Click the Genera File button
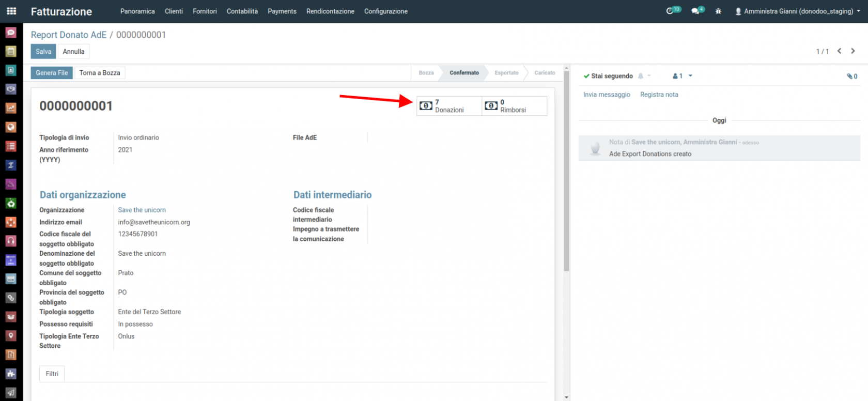 click(52, 73)
